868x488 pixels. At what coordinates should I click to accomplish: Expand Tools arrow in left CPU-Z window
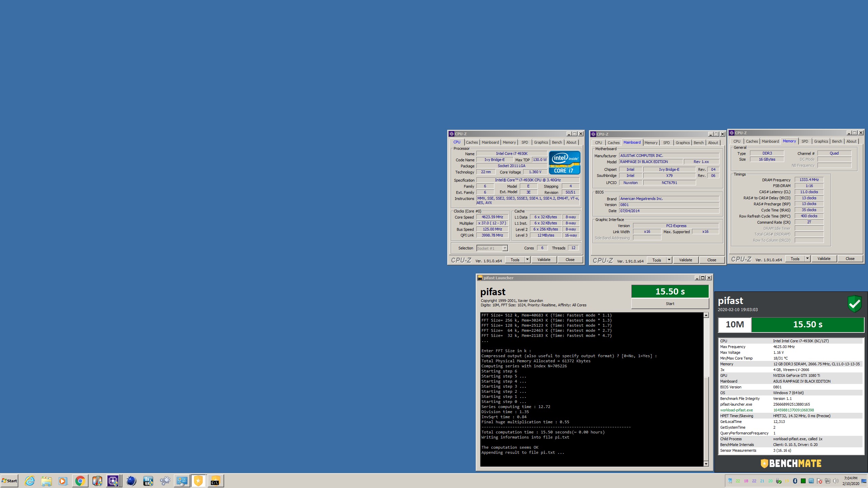coord(527,260)
